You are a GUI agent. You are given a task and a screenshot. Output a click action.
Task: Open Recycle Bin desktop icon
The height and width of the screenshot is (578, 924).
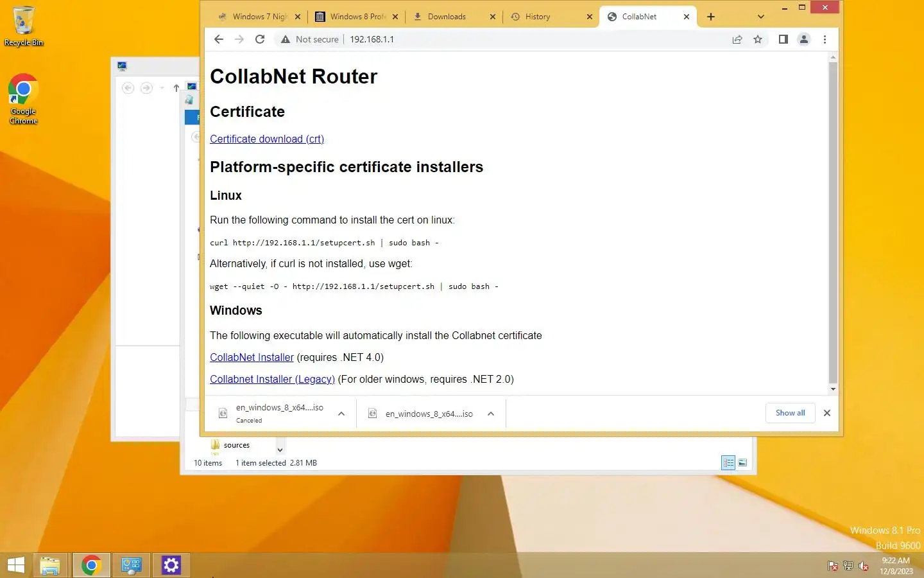click(x=24, y=26)
